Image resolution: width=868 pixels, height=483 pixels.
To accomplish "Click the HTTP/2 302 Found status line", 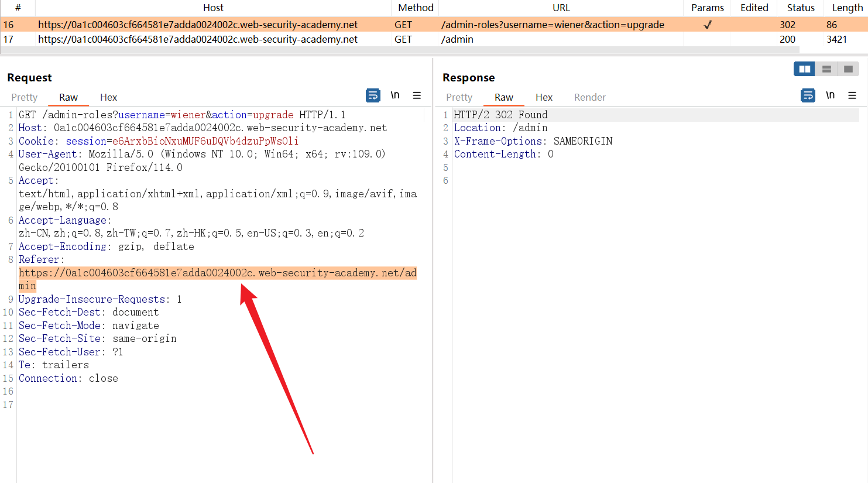I will pyautogui.click(x=501, y=115).
